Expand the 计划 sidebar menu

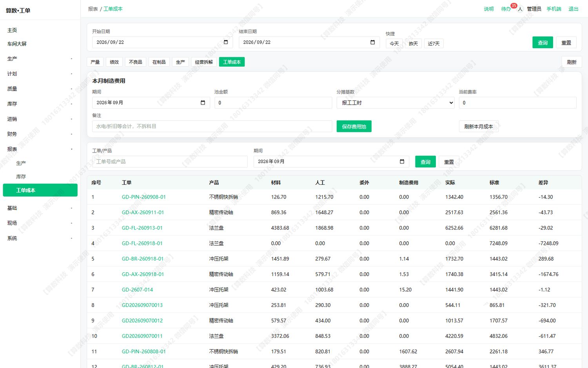pyautogui.click(x=40, y=74)
